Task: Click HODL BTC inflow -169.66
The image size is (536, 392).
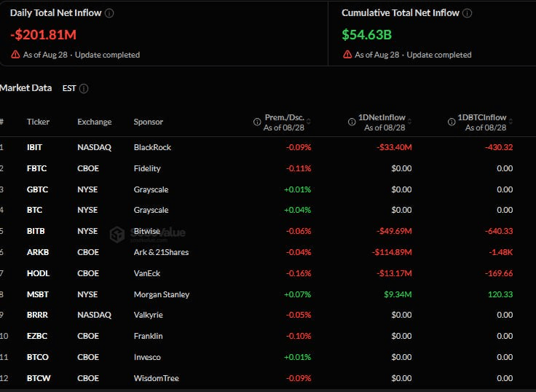Action: click(499, 273)
